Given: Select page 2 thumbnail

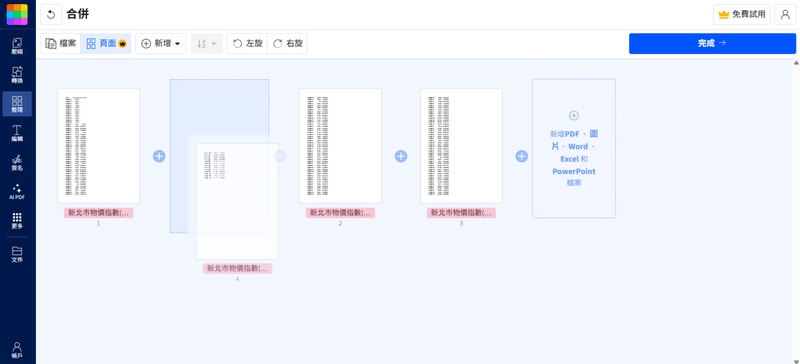Looking at the screenshot, I should pyautogui.click(x=340, y=146).
